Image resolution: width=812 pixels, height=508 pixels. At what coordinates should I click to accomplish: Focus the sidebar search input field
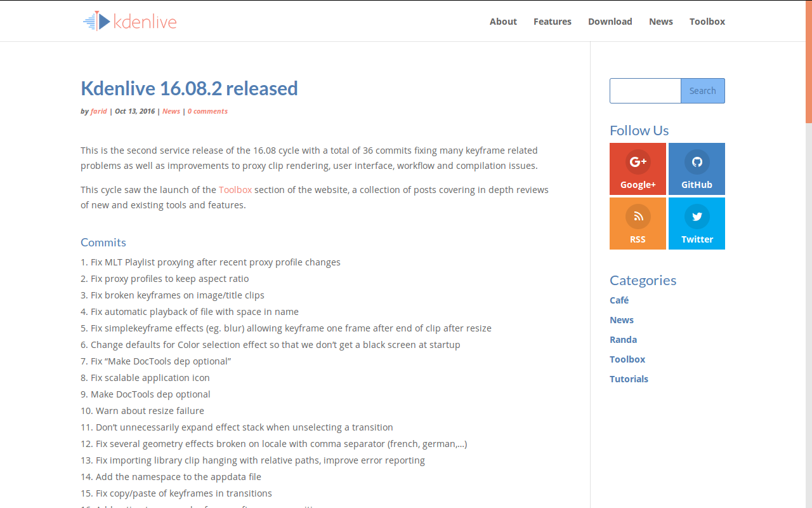[645, 91]
